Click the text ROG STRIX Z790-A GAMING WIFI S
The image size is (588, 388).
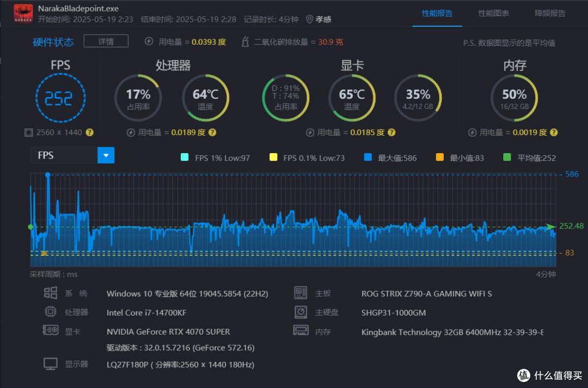tap(427, 293)
